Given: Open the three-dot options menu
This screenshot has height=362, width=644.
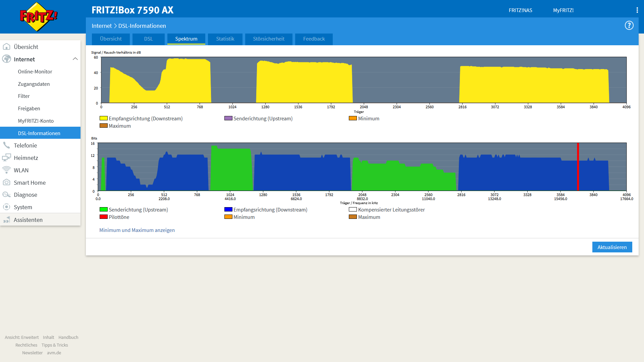Looking at the screenshot, I should pos(637,10).
